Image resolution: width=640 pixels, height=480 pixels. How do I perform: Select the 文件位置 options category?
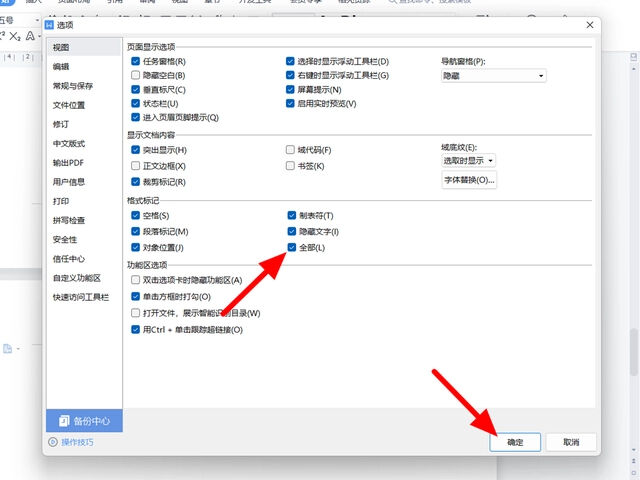(84, 105)
